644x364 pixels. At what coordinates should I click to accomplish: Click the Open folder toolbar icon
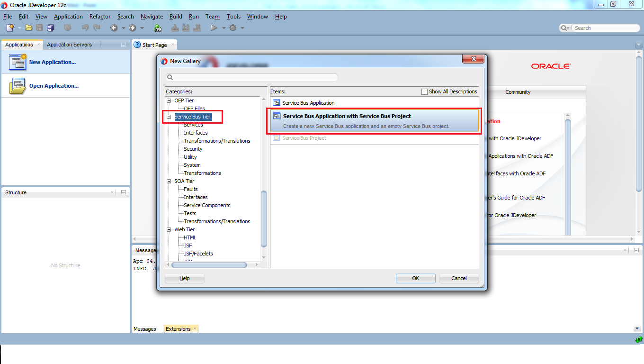(x=28, y=28)
